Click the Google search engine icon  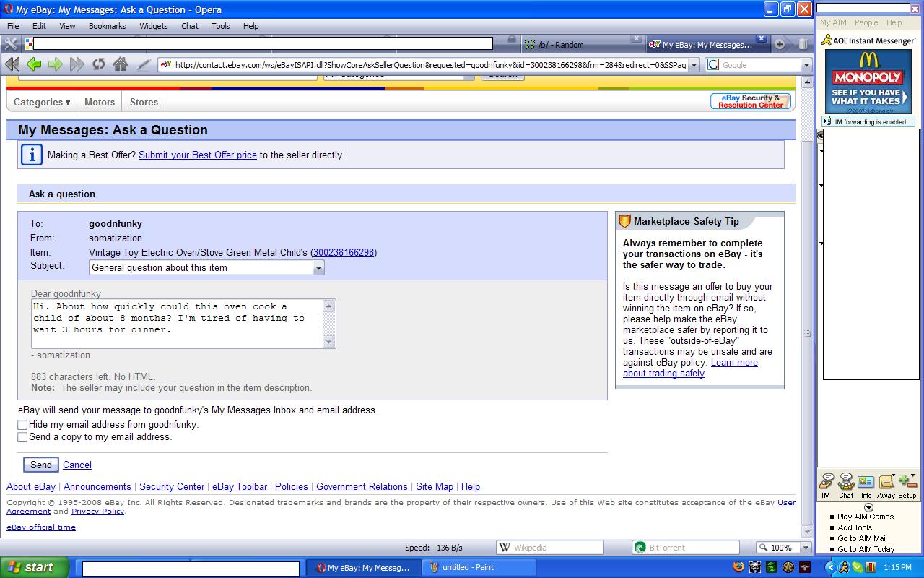pyautogui.click(x=713, y=65)
